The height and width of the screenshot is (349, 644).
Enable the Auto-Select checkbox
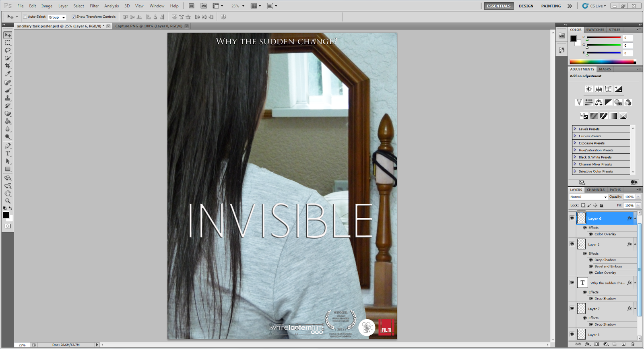point(25,17)
